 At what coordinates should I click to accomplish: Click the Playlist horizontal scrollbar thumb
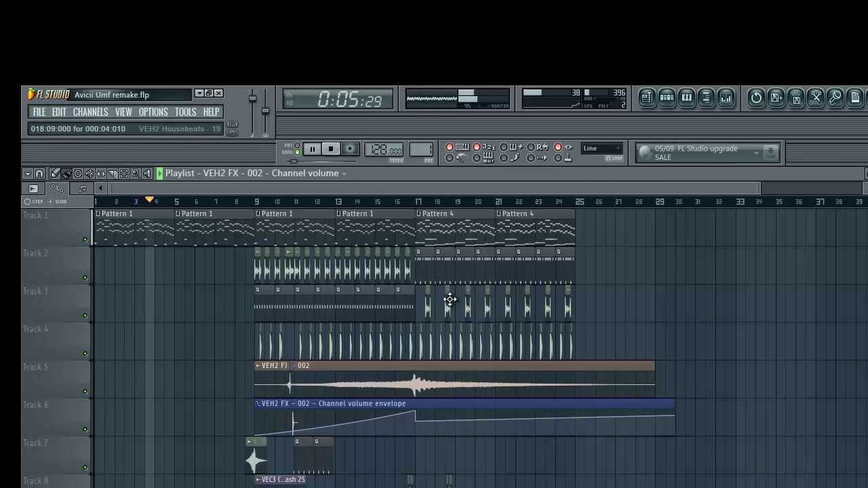click(434, 188)
